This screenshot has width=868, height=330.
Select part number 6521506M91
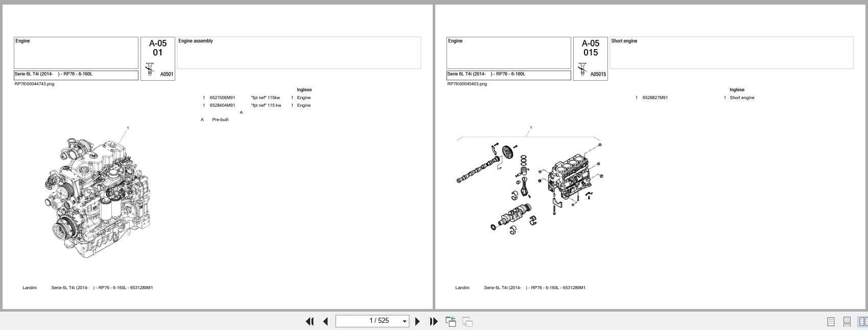[x=222, y=98]
